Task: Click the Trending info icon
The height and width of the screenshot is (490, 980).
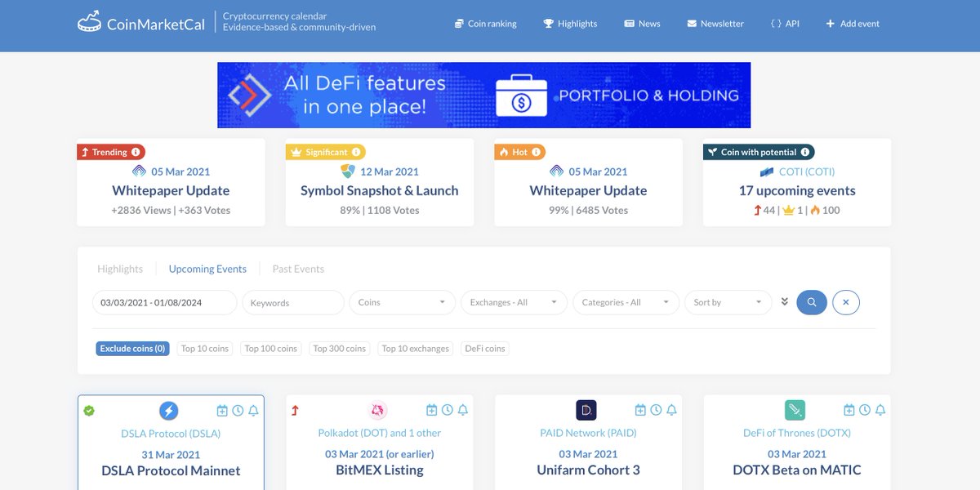Action: click(136, 152)
